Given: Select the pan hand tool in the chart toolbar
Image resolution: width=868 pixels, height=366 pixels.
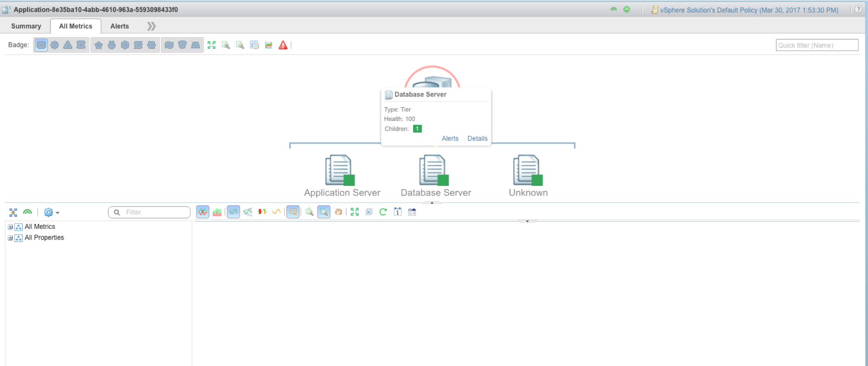Looking at the screenshot, I should tap(338, 212).
